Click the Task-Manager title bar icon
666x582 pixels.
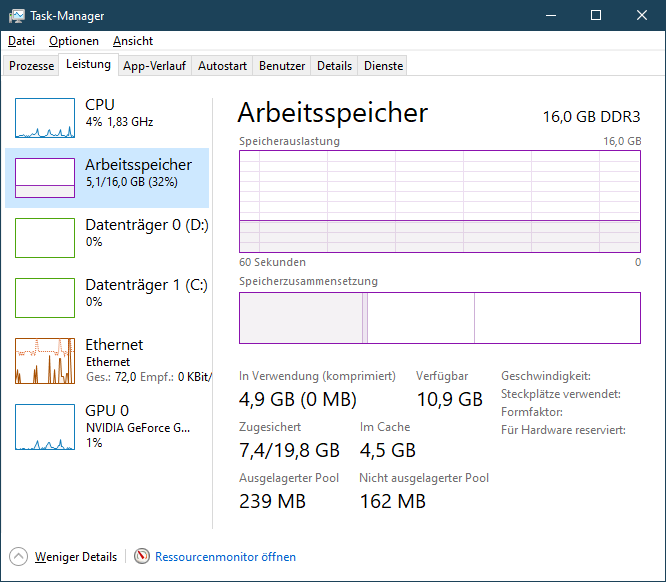pos(17,16)
